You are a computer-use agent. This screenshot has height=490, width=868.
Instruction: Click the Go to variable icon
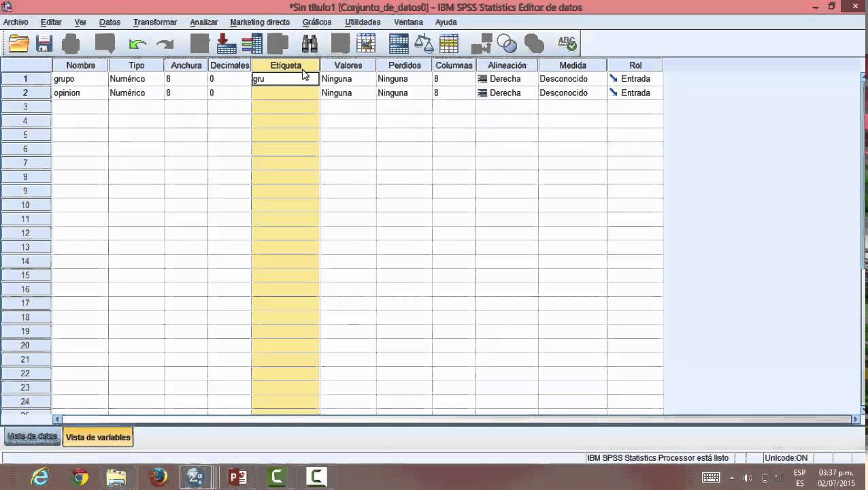point(227,44)
